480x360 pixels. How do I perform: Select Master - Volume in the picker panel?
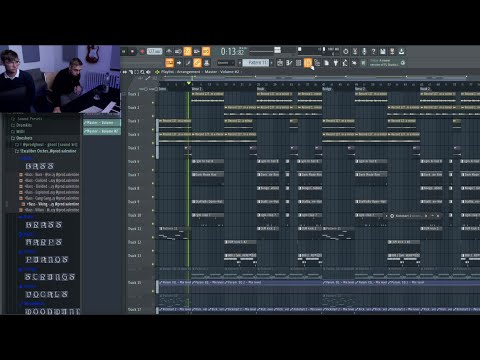click(x=102, y=123)
